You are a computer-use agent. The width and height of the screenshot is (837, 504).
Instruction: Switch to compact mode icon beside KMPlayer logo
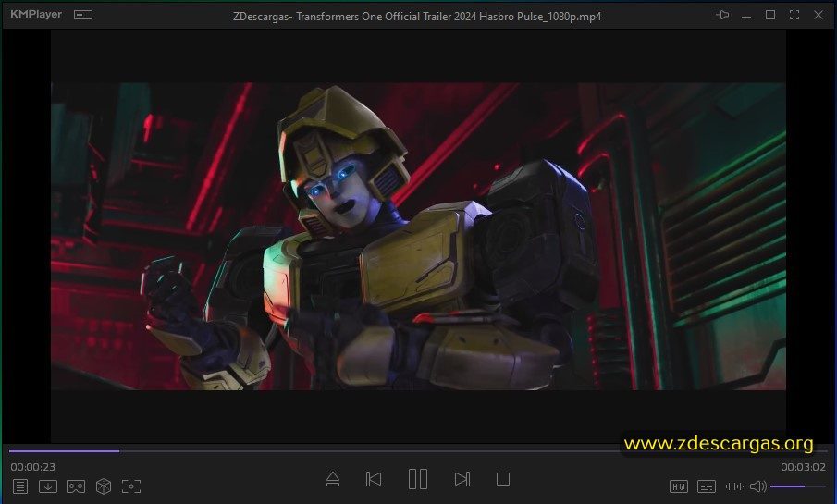(x=82, y=15)
